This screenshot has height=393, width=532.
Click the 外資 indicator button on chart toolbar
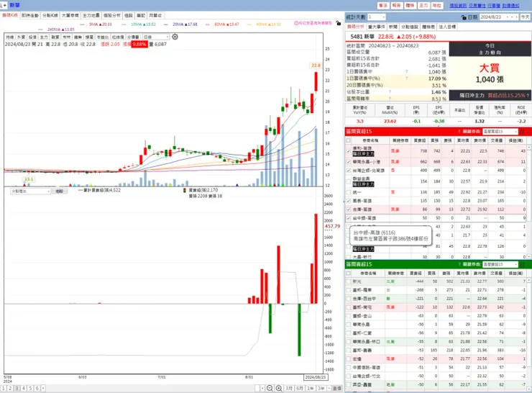click(x=21, y=37)
